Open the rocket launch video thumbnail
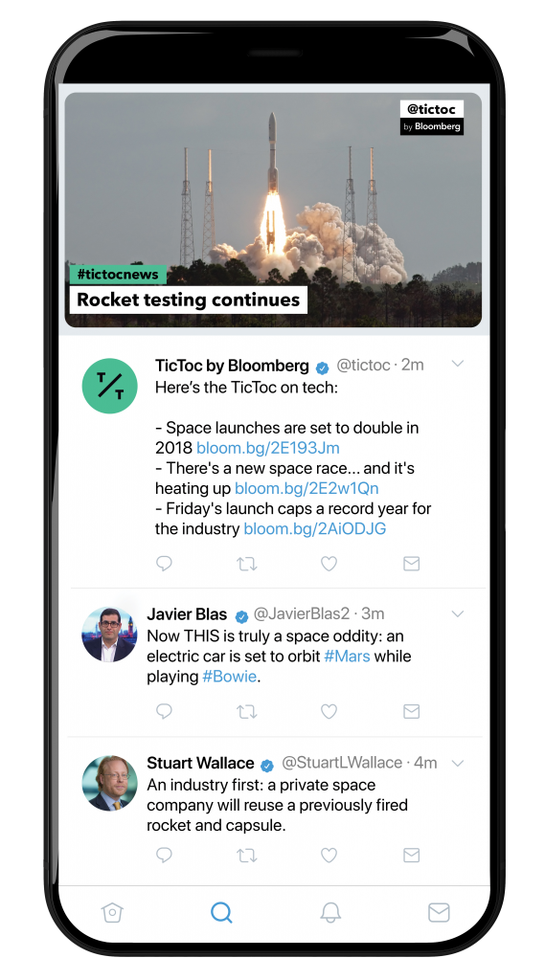The width and height of the screenshot is (545, 980). [273, 210]
